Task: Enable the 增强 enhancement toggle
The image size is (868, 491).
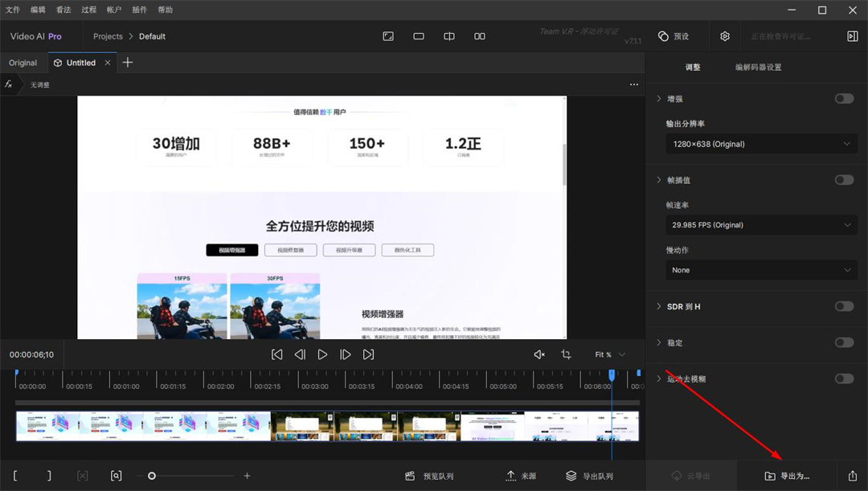Action: [x=844, y=99]
